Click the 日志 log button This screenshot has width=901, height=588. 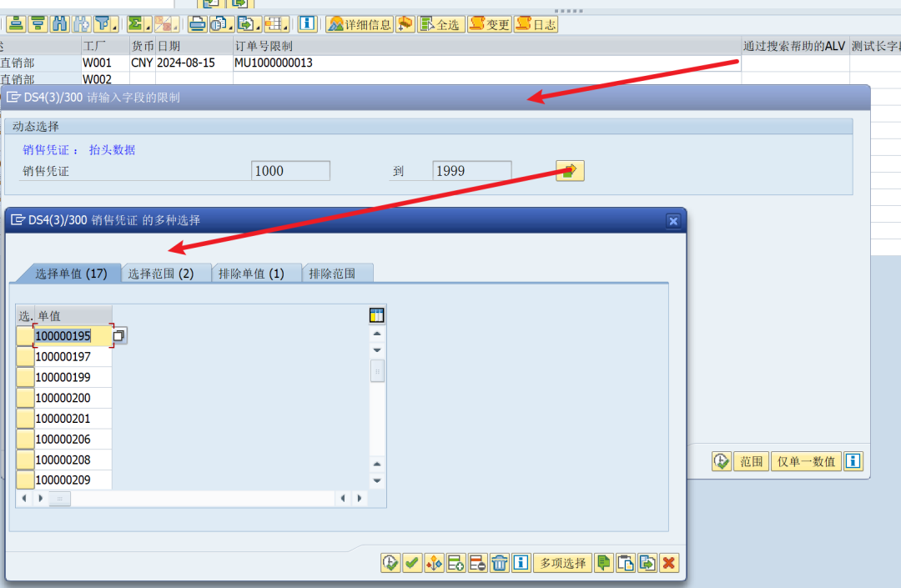[x=536, y=24]
